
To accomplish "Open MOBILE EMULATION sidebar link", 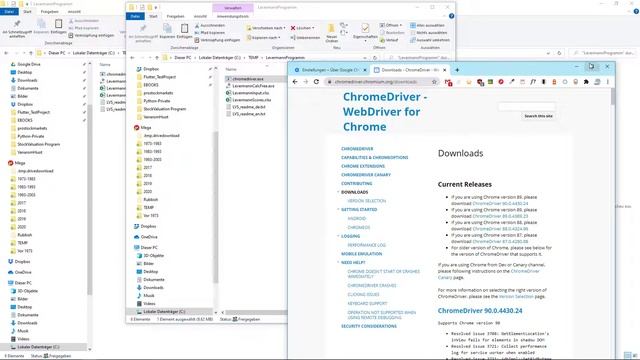I will coord(361,253).
